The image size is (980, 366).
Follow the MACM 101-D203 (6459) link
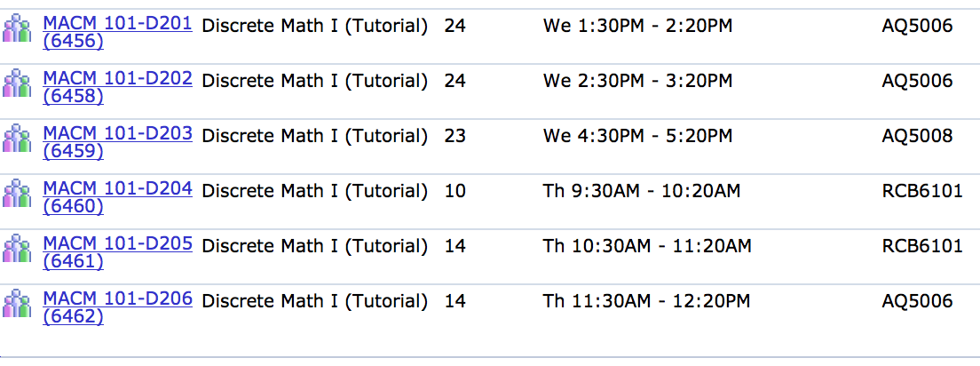[117, 143]
